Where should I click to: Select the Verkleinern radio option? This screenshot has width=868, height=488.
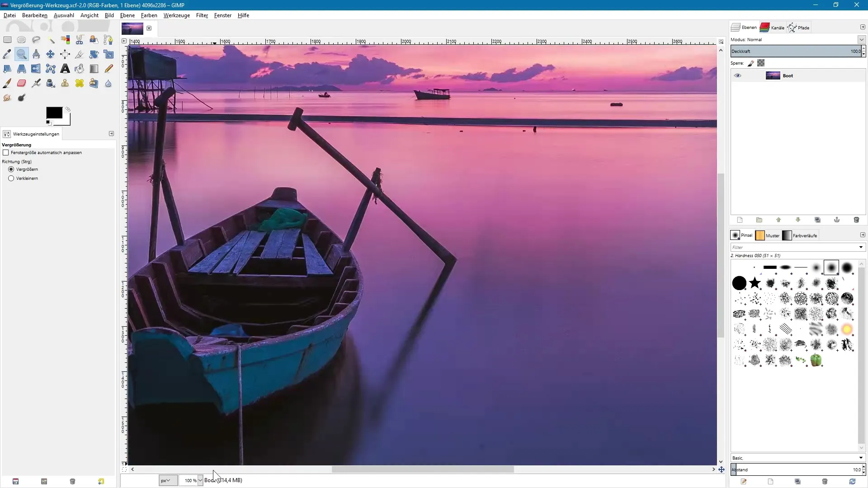[x=11, y=178]
